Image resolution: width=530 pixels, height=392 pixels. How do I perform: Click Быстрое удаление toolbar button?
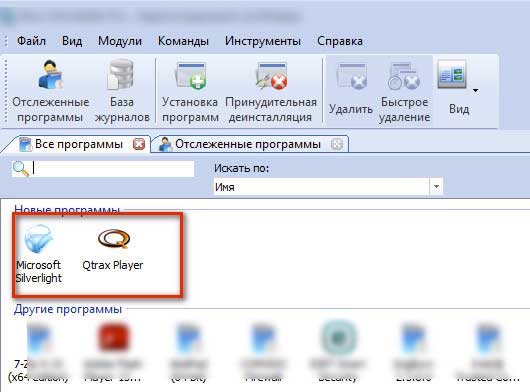pyautogui.click(x=404, y=91)
